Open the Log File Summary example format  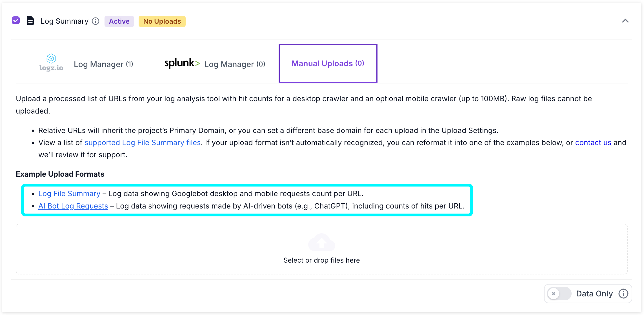click(x=69, y=194)
